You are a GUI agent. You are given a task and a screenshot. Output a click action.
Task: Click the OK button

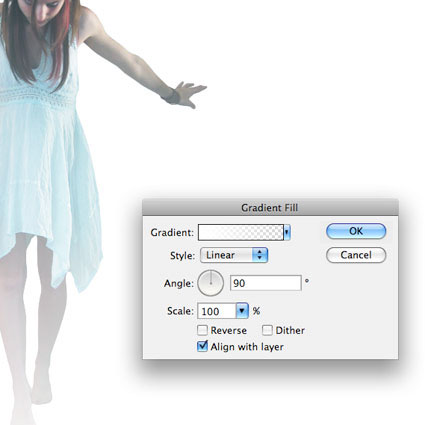[x=356, y=231]
